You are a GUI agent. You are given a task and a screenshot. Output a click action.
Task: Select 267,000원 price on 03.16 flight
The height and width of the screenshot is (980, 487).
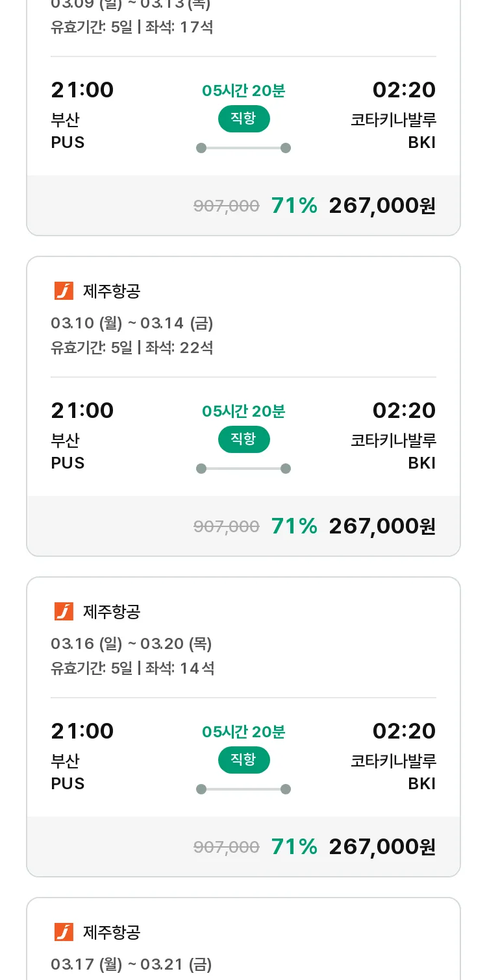[382, 847]
